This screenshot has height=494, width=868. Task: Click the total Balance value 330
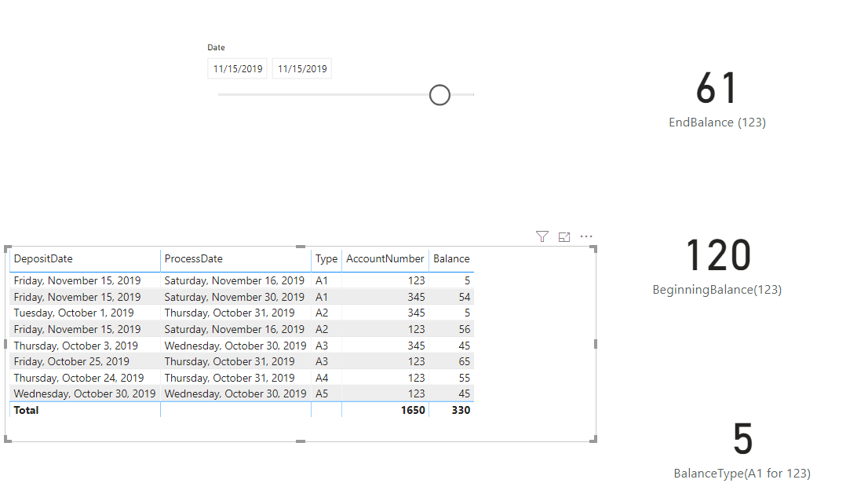click(461, 411)
